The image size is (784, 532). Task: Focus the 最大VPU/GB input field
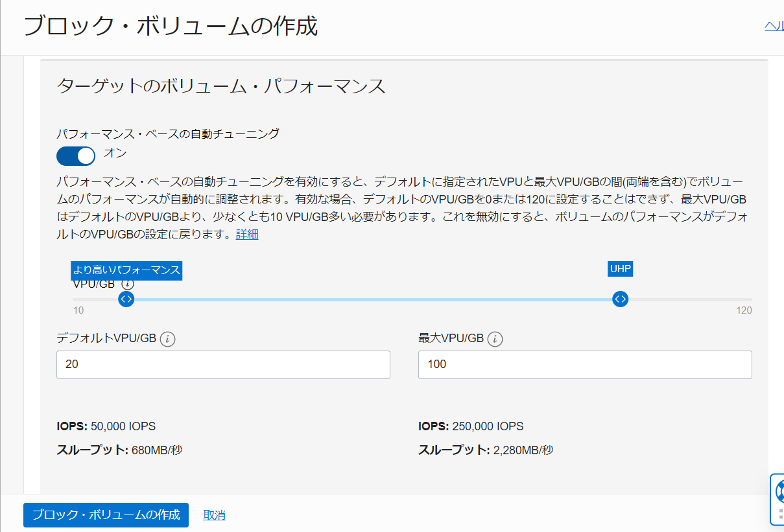[585, 365]
